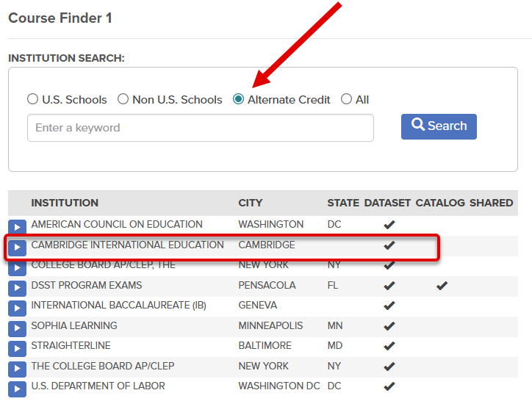
Task: Select the All radio button
Action: (x=346, y=99)
